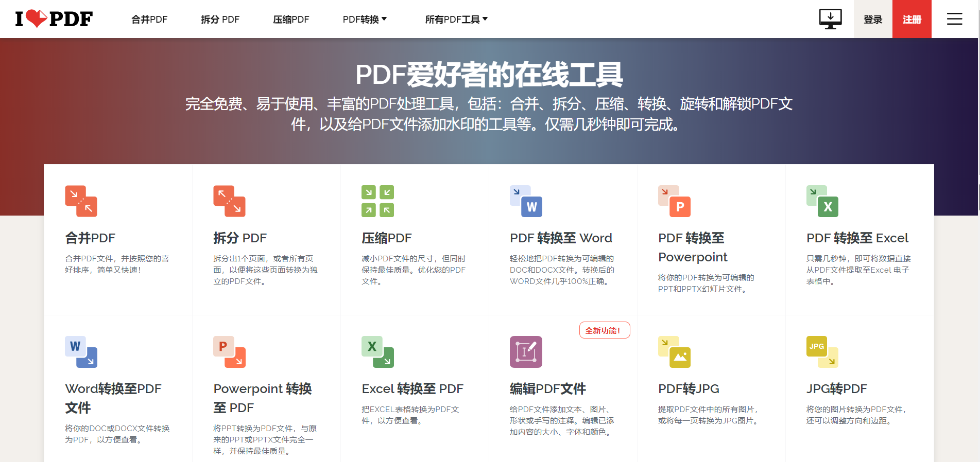Click the PDF转JPG icon
The image size is (980, 462).
pos(674,352)
